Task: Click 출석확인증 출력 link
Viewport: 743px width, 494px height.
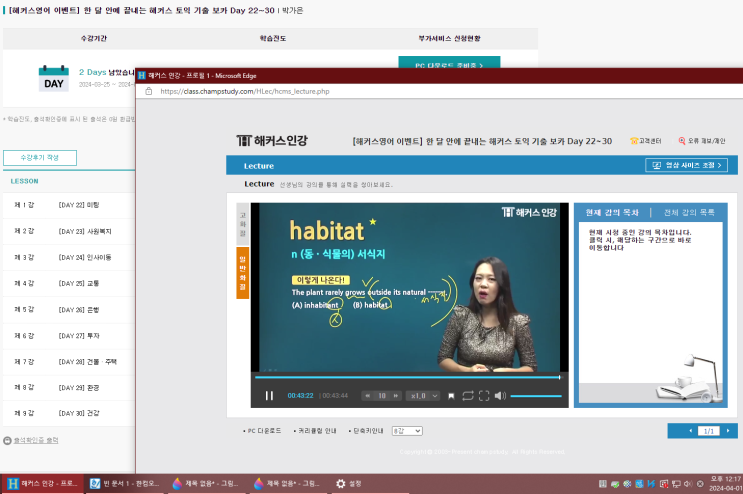Action: [x=36, y=440]
